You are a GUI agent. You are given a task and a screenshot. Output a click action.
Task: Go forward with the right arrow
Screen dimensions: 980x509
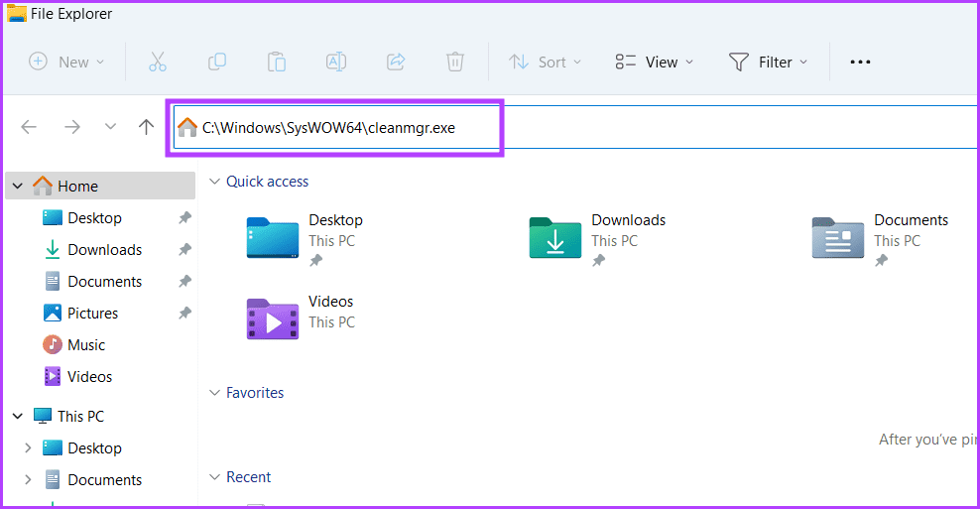coord(72,127)
